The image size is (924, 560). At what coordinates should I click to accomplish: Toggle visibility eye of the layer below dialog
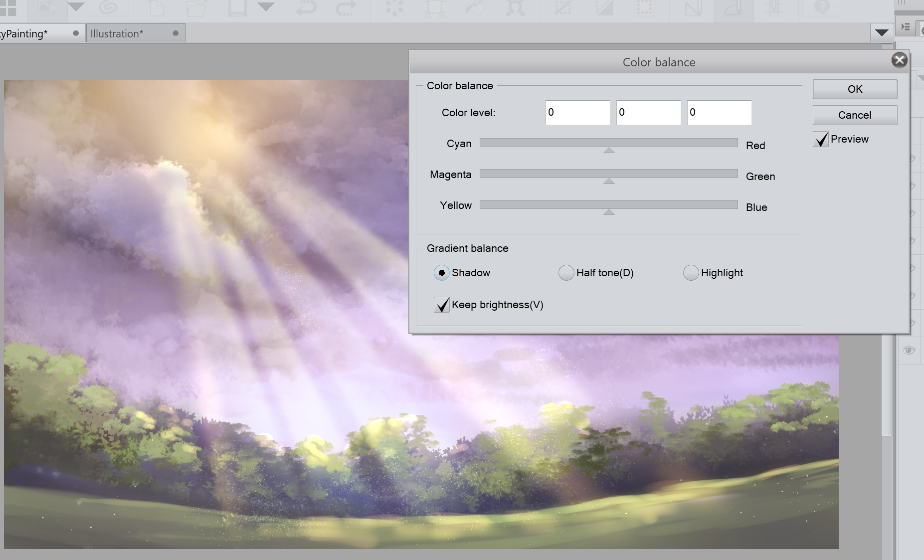[x=909, y=351]
